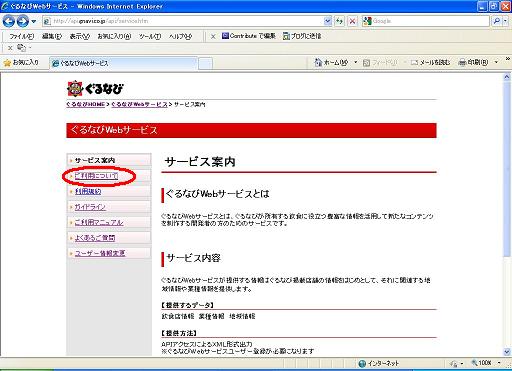Image resolution: width=512 pixels, height=371 pixels.
Task: Click the page scrollbar down arrow
Action: tap(507, 352)
